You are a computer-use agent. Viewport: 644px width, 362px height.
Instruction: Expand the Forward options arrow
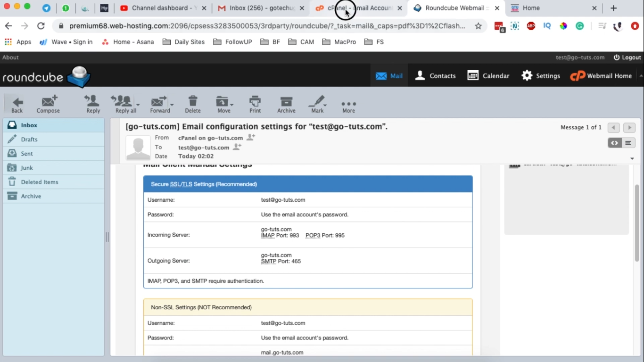click(172, 104)
